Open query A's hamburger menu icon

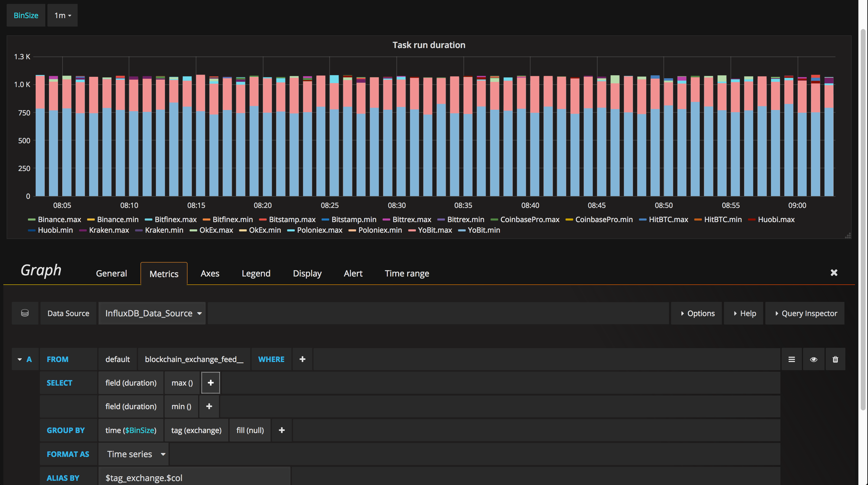pos(792,359)
